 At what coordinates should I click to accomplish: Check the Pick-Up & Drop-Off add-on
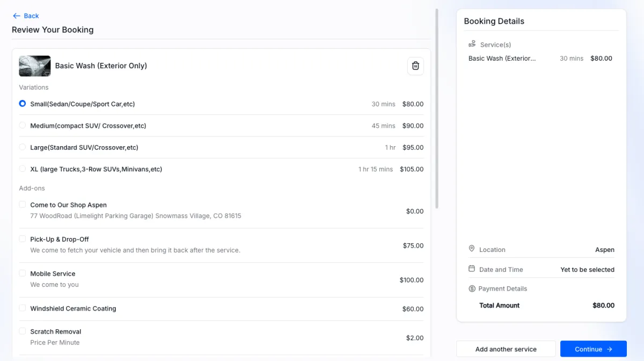point(23,239)
